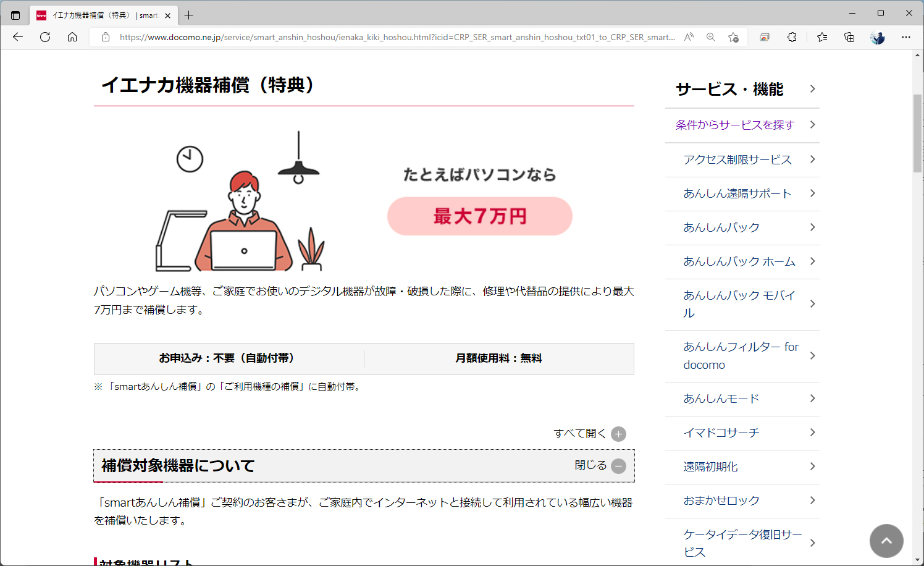Click the browser Back arrow

click(x=18, y=37)
